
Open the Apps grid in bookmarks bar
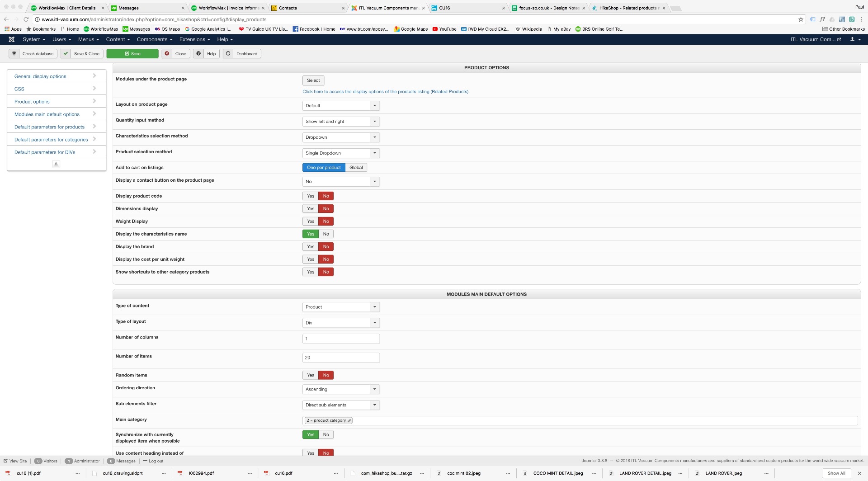point(13,29)
